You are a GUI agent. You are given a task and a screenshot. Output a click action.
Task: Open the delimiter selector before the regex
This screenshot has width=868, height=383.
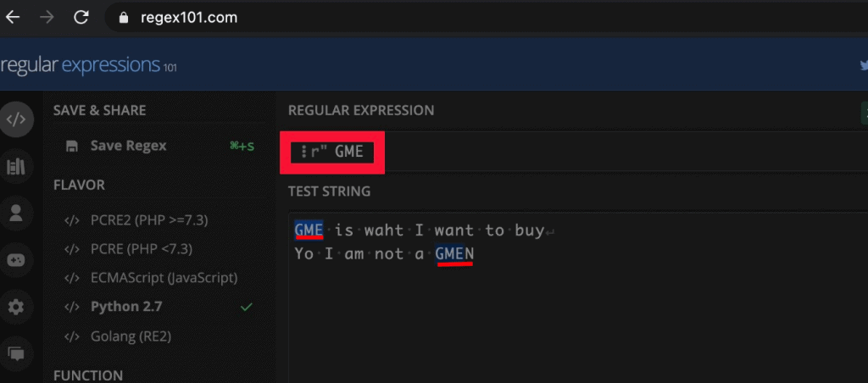pyautogui.click(x=304, y=153)
